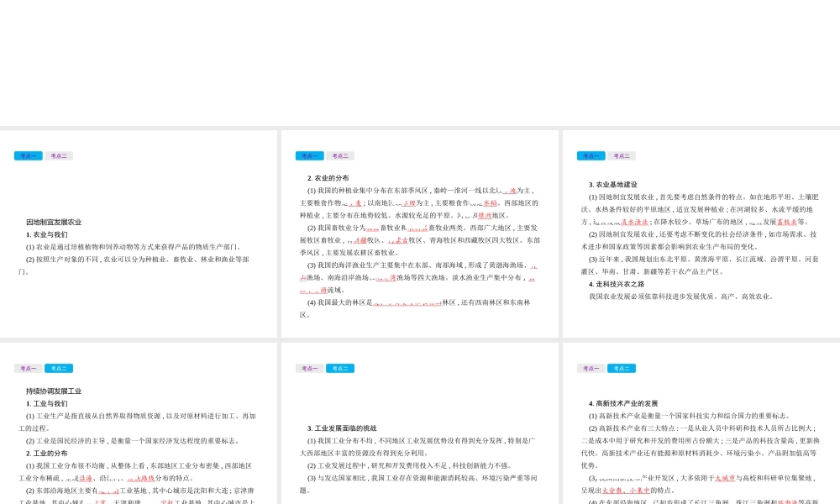Screen dimensions: 840x504
Task: Click the subheading 2. 工业的分布
Action: [x=47, y=454]
